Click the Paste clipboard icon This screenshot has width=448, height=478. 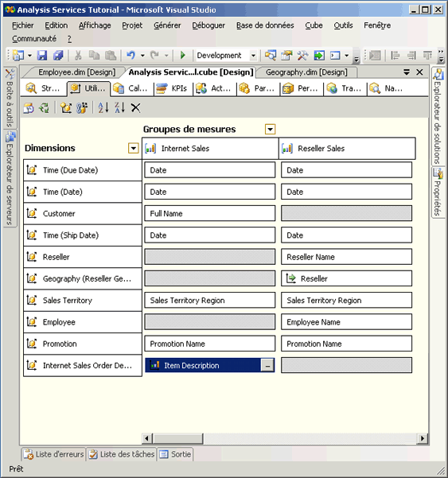pos(111,56)
